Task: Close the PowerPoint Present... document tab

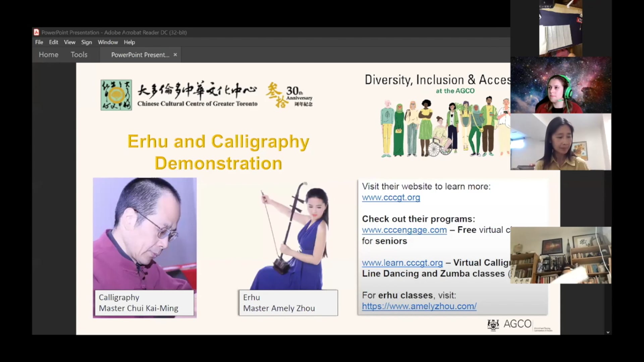Action: [175, 55]
